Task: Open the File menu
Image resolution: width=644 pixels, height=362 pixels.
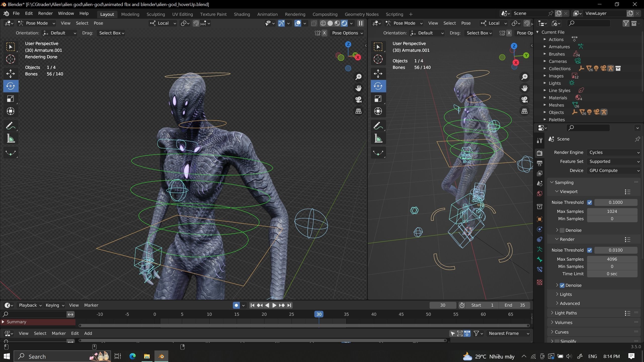Action: [16, 13]
